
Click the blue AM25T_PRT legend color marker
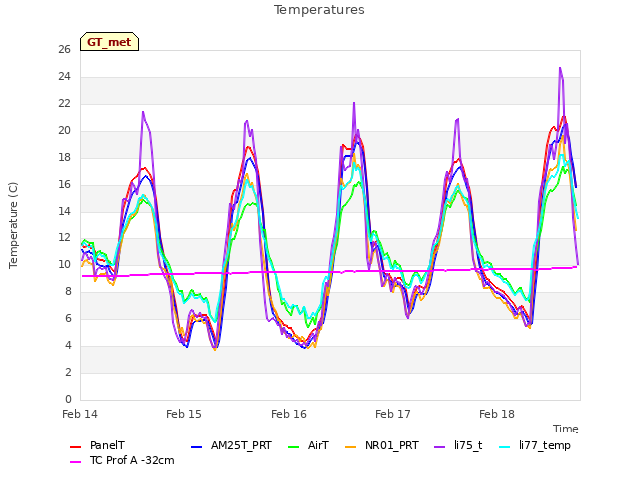[x=197, y=447]
